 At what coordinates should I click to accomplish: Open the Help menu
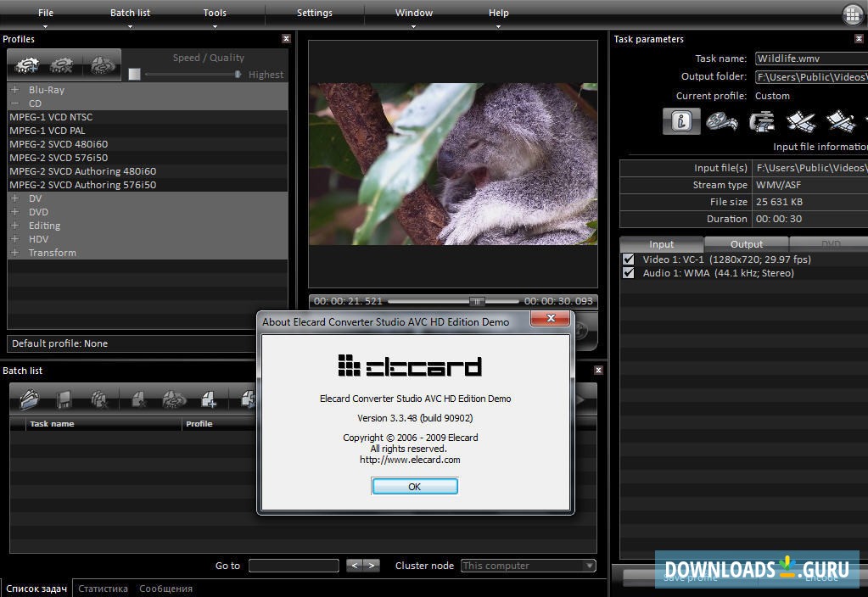pos(498,13)
